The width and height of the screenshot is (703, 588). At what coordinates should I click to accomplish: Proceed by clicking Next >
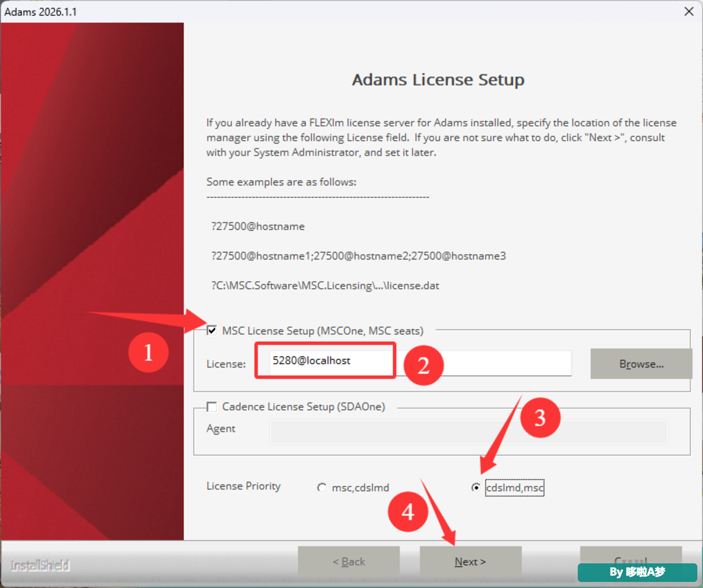point(470,561)
